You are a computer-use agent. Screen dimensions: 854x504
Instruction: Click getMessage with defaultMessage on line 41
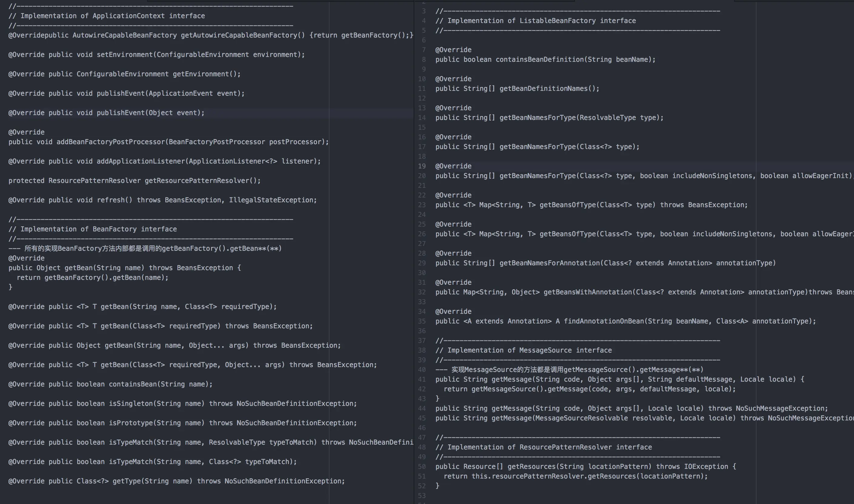(620, 379)
